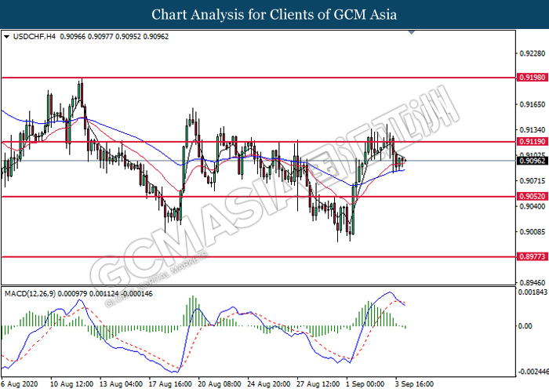Click the 0.90400 price axis value
549x392 pixels.
(x=533, y=206)
